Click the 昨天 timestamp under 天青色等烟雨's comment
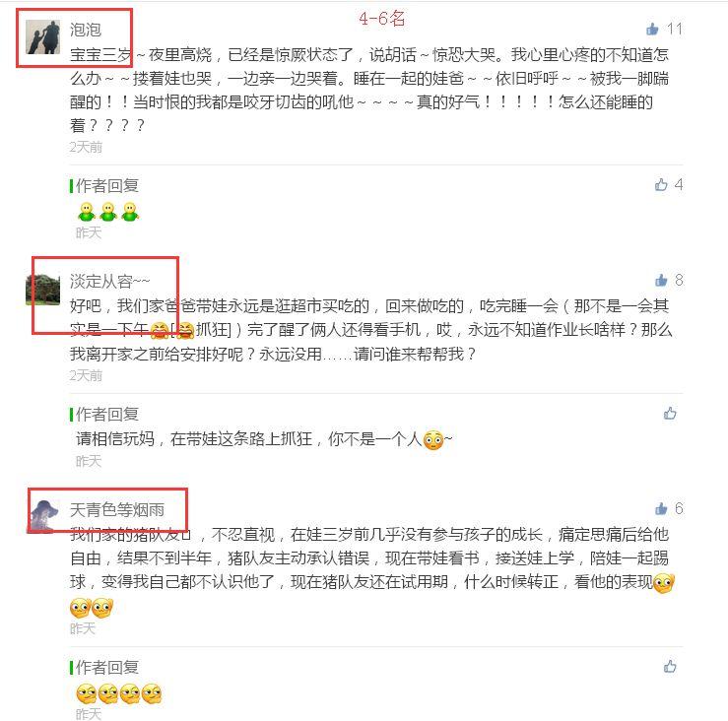Viewport: 728px width, 721px height. pyautogui.click(x=82, y=628)
